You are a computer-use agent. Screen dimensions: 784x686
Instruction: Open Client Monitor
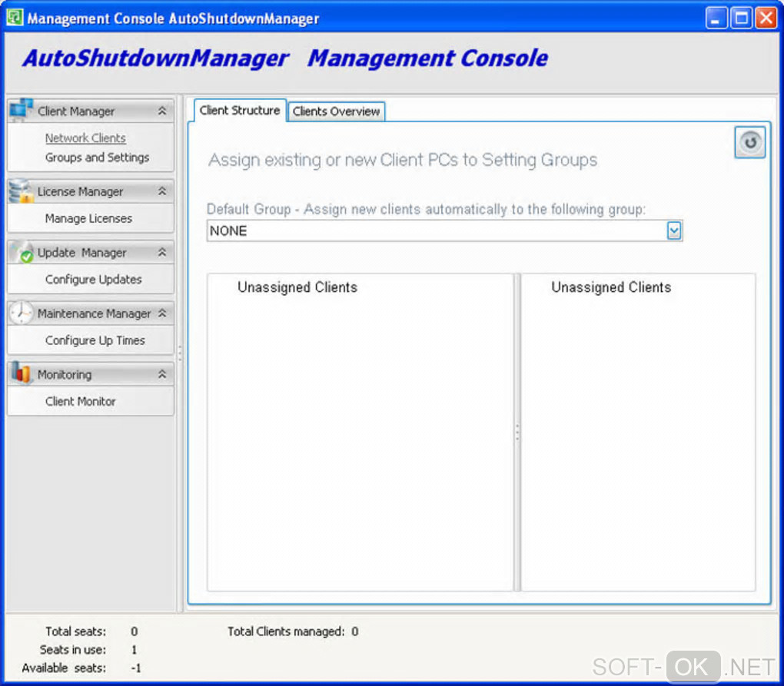[x=81, y=401]
